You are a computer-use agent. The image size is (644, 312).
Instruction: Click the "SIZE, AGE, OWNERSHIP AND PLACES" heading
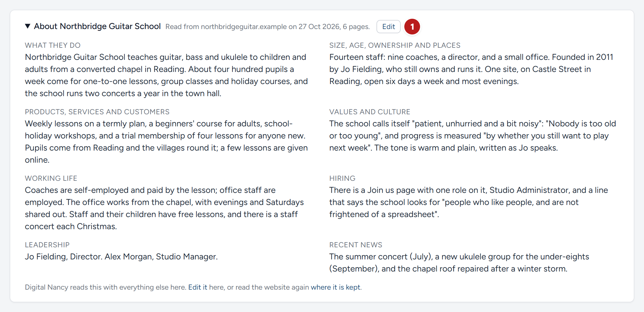[395, 45]
